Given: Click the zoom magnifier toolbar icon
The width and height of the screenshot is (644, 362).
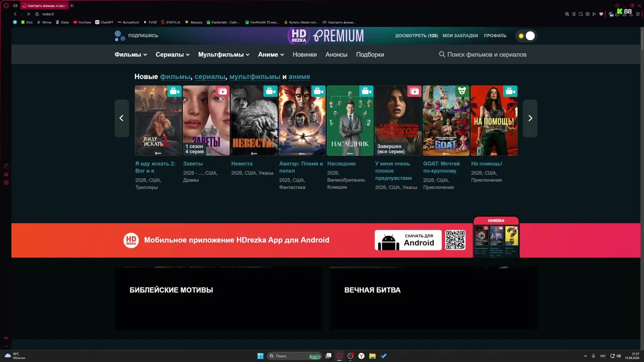Looking at the screenshot, I should [x=567, y=14].
